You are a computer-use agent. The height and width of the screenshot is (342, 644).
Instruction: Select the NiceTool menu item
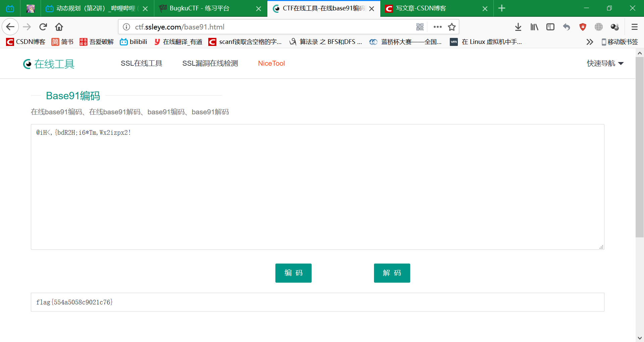pos(271,63)
